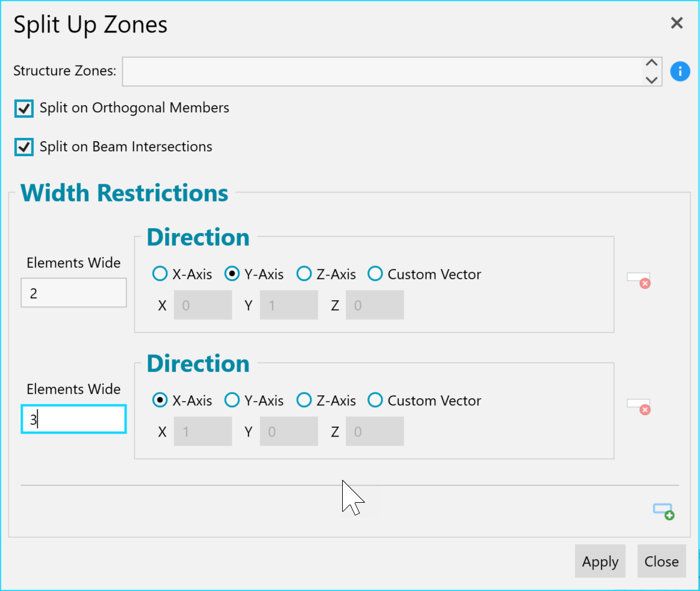
Task: Select Z-Axis in the first Direction group
Action: [304, 273]
